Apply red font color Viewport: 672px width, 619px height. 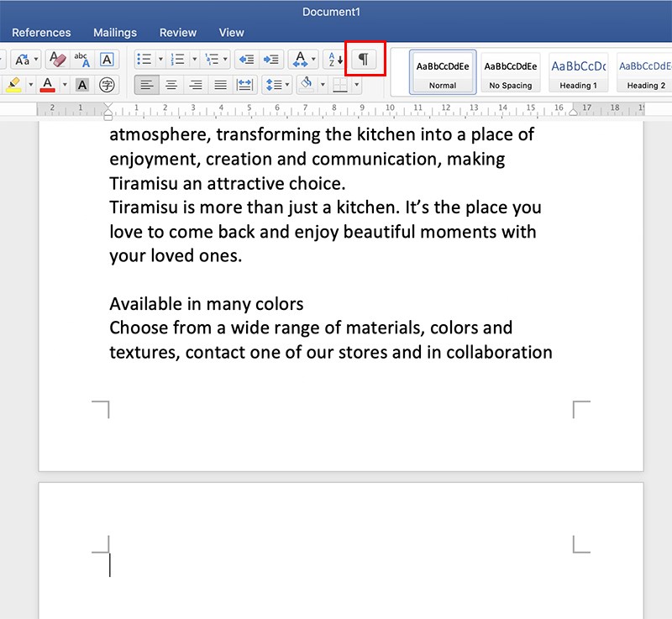click(48, 84)
